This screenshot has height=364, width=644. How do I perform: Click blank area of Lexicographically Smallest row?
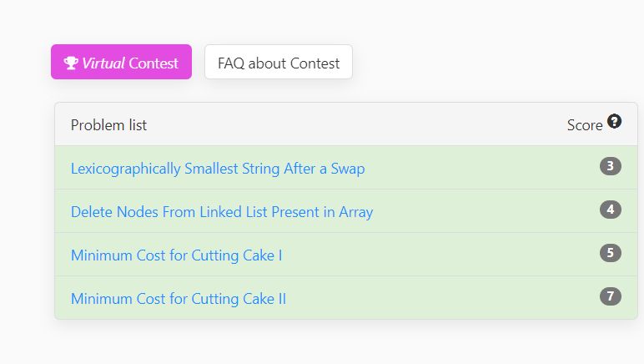click(480, 168)
